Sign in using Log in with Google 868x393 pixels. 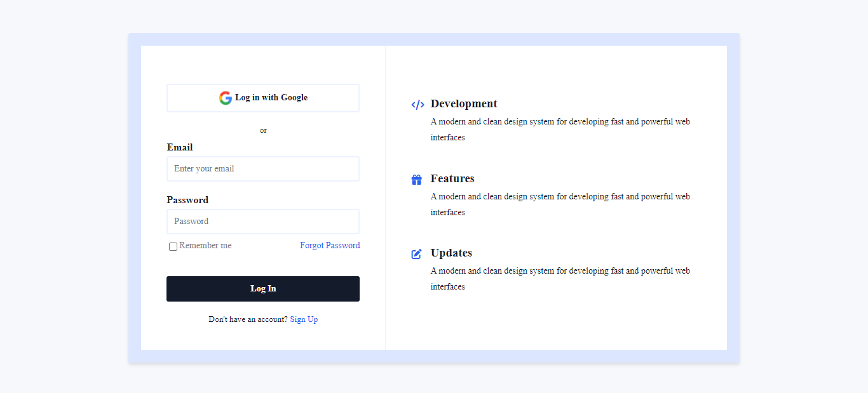pyautogui.click(x=263, y=98)
